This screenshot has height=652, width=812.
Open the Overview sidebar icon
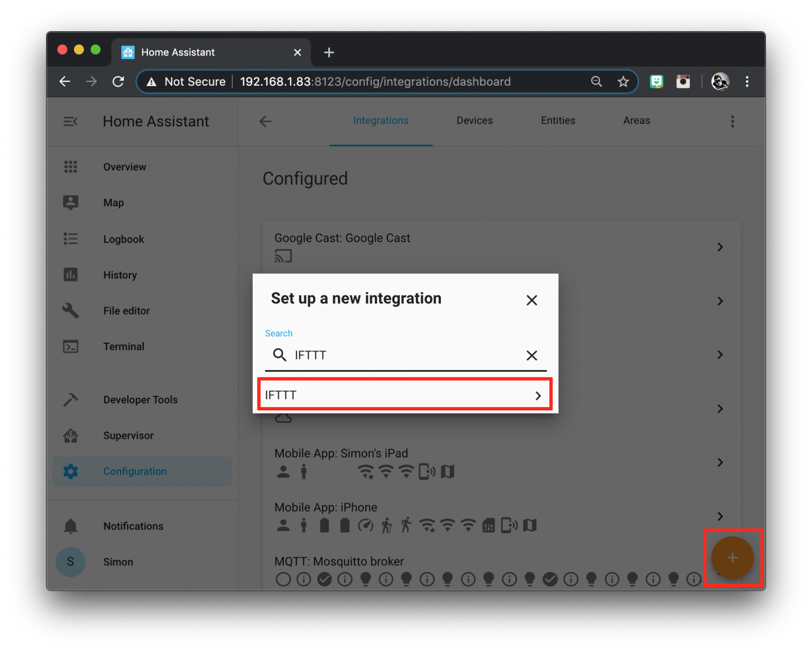[x=70, y=167]
